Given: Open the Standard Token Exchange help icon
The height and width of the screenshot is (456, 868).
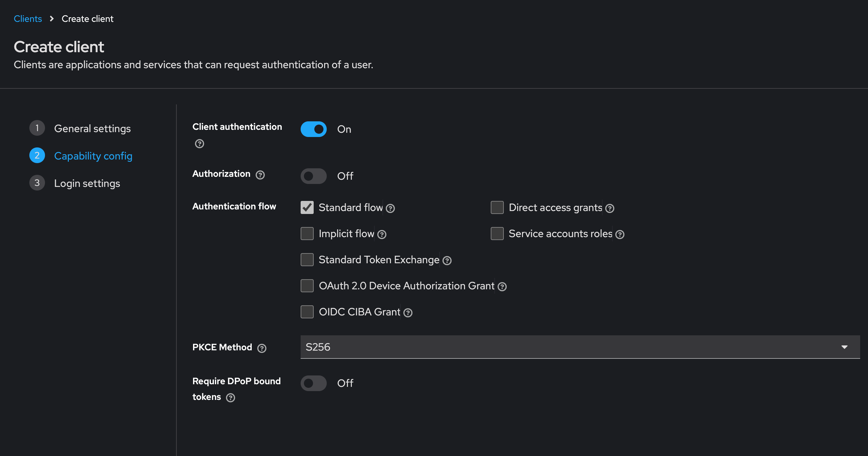Looking at the screenshot, I should [x=447, y=260].
